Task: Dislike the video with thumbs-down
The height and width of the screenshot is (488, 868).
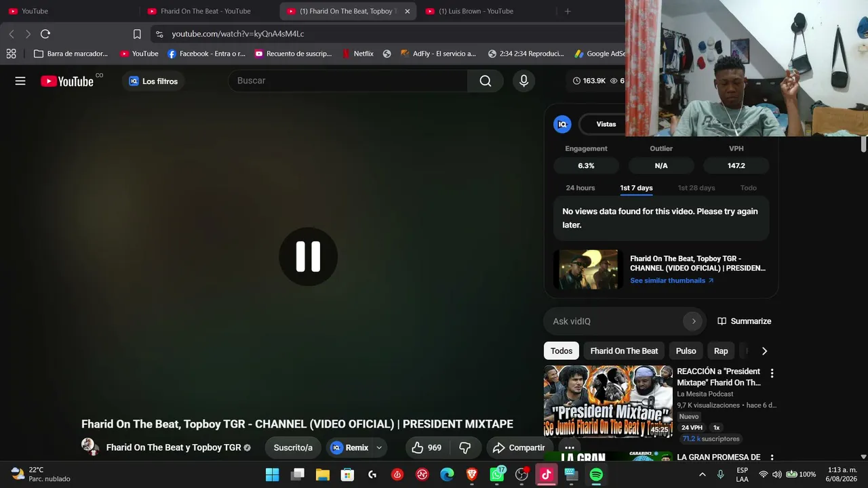Action: 465,447
